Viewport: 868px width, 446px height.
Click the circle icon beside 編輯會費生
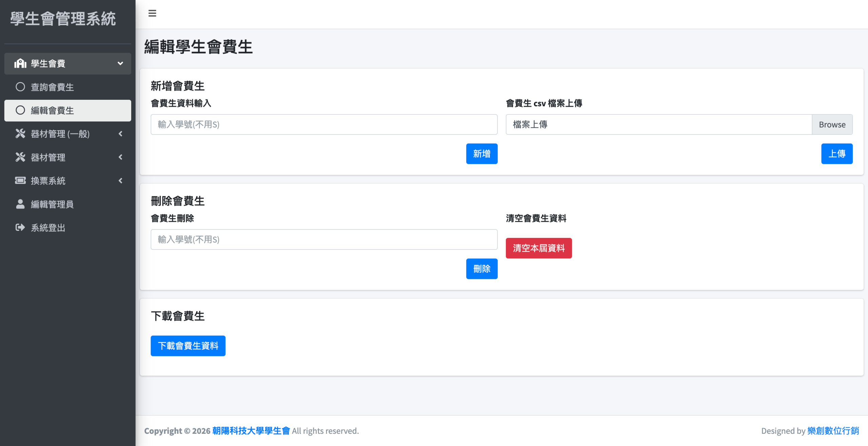point(20,110)
